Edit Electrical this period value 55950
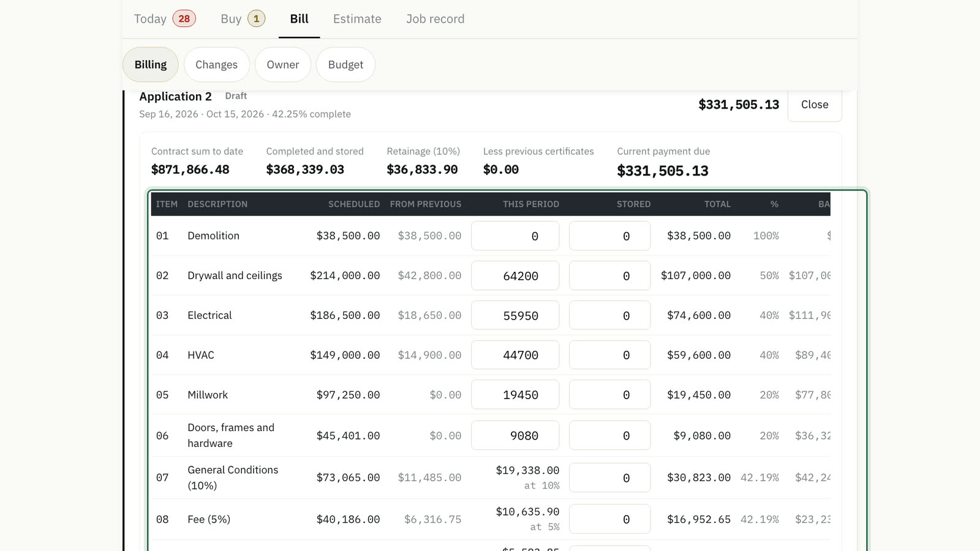 pyautogui.click(x=515, y=315)
